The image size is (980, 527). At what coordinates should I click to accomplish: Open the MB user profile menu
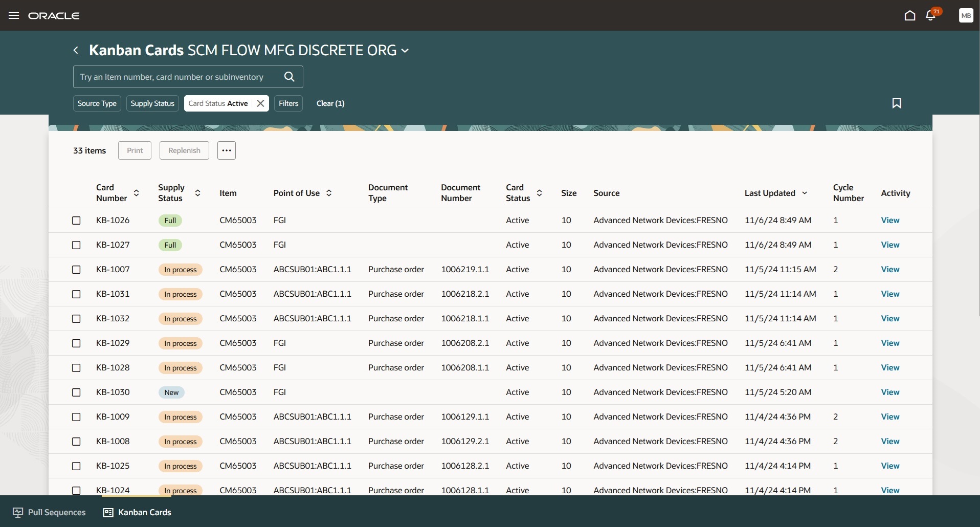966,15
